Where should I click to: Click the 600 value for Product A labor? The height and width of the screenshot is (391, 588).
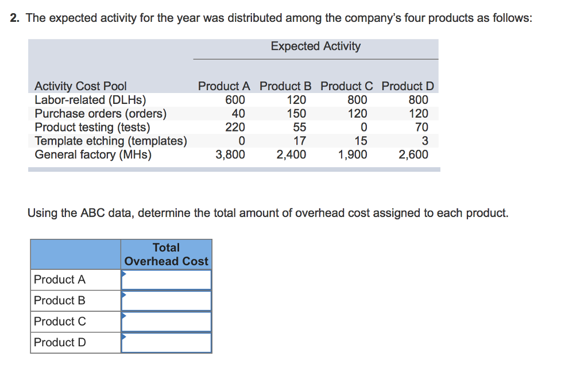click(x=235, y=100)
